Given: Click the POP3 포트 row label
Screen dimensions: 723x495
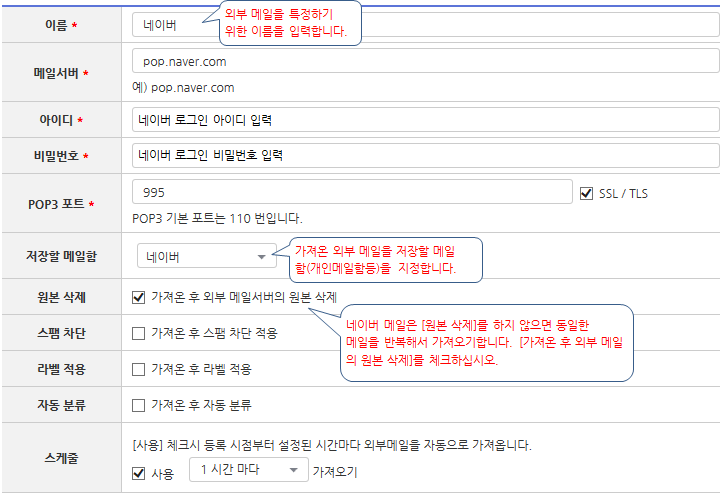Looking at the screenshot, I should point(60,205).
